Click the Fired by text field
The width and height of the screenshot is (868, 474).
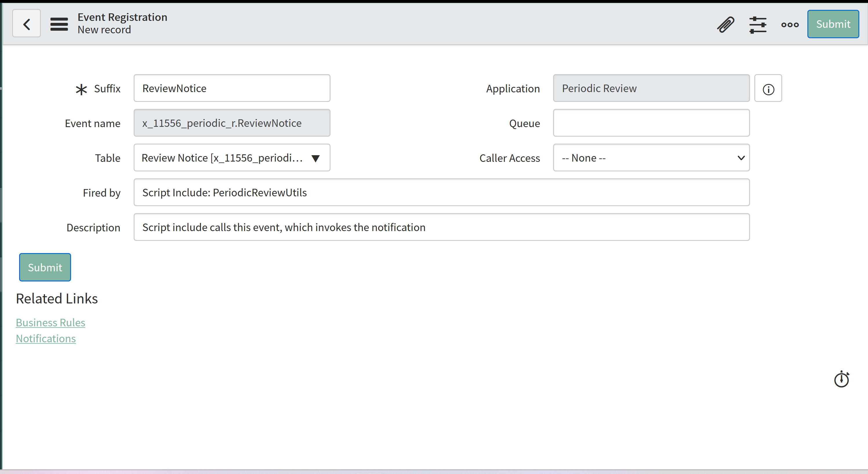tap(442, 193)
